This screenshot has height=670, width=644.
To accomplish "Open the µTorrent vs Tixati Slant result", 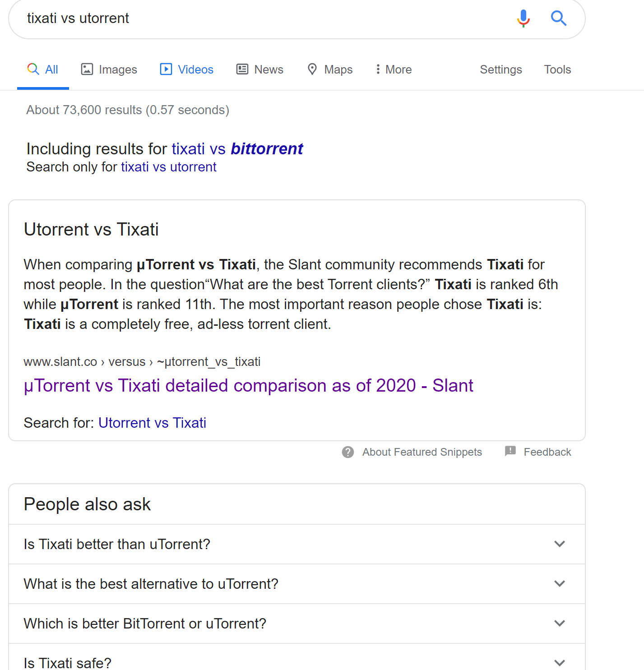I will click(248, 385).
